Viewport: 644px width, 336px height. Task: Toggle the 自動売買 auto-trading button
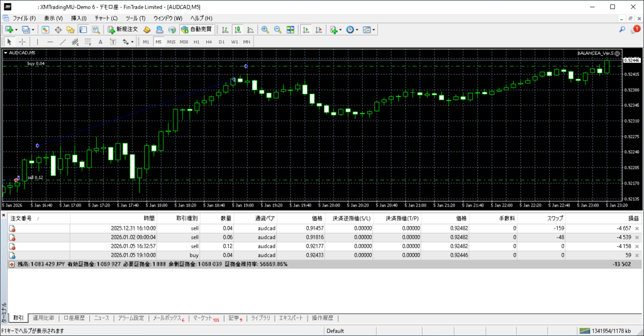coord(196,30)
